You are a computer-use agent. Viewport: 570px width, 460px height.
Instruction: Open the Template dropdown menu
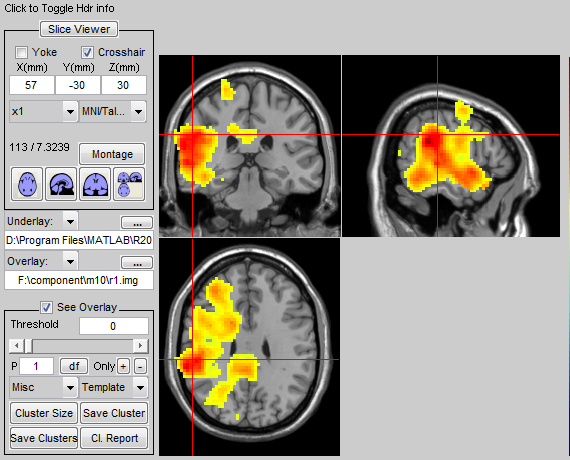click(x=113, y=387)
